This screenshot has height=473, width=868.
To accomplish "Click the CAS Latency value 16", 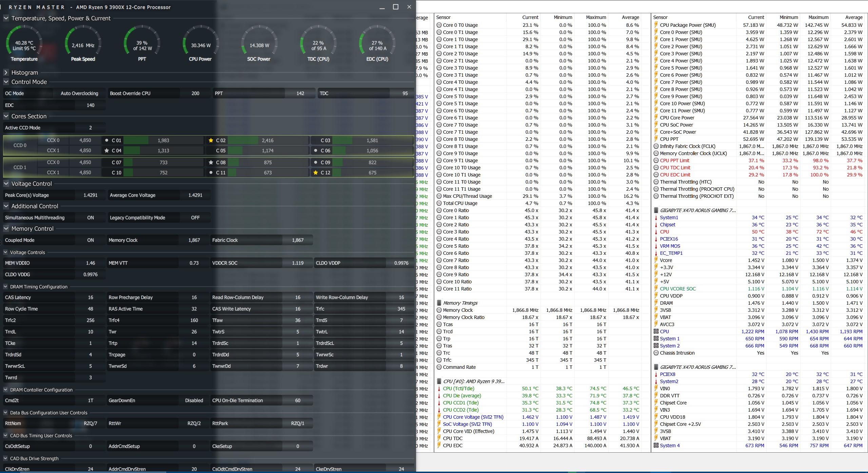I will 91,297.
